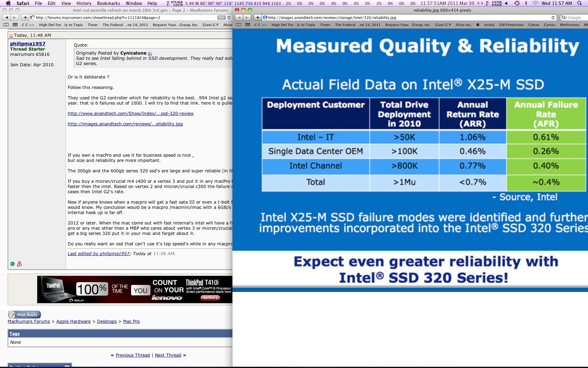This screenshot has width=588, height=368.
Task: Click Get More button in Lenovo ad
Action: [x=210, y=298]
